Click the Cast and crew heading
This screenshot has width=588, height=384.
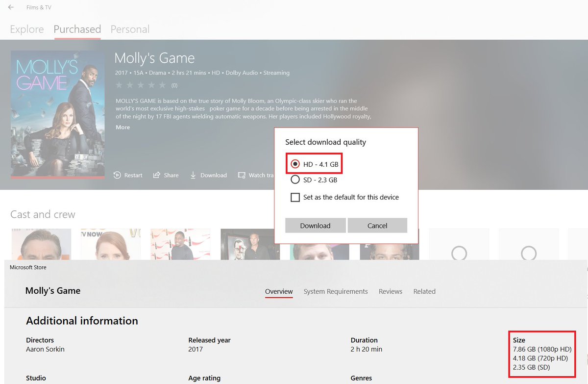pyautogui.click(x=43, y=214)
